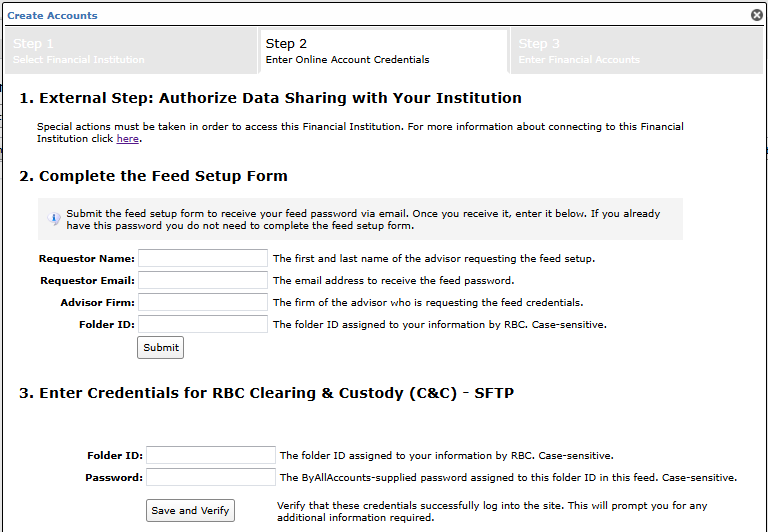Click the Folder ID field under RBC credentials
The width and height of the screenshot is (768, 532).
tap(211, 455)
